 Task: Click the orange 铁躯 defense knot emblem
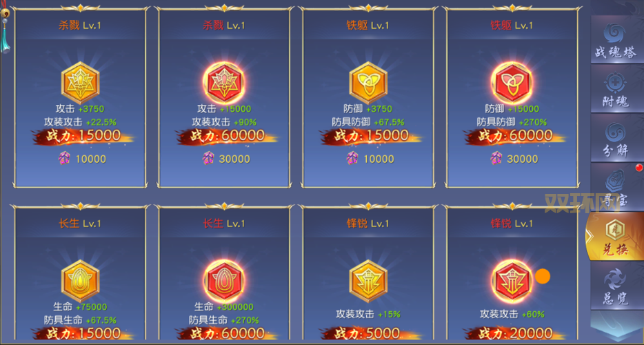click(x=368, y=83)
